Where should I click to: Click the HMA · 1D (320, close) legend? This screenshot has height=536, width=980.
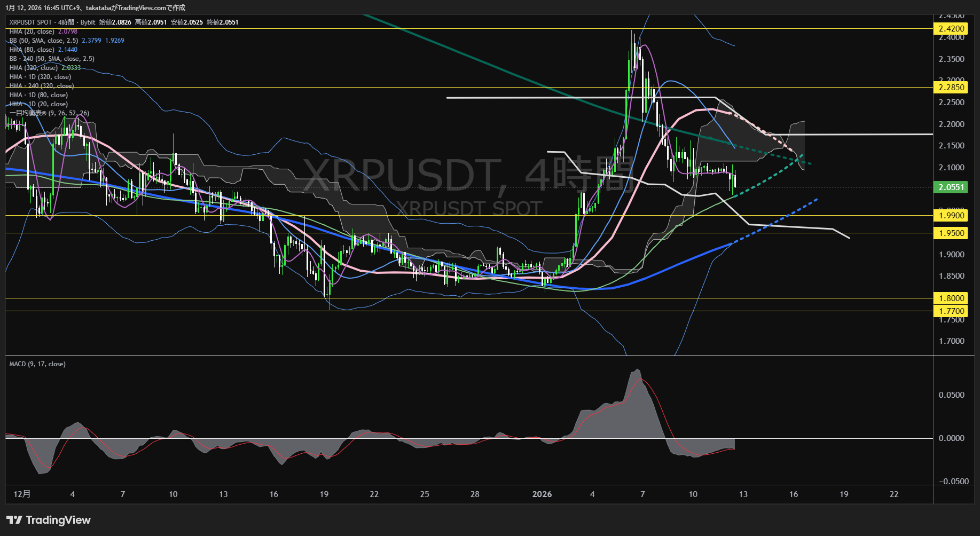[40, 77]
